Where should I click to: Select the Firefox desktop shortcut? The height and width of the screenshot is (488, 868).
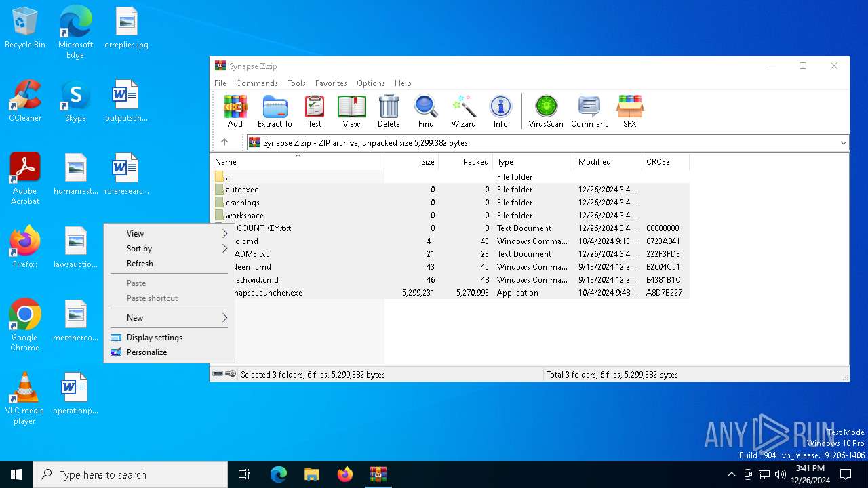coord(25,247)
